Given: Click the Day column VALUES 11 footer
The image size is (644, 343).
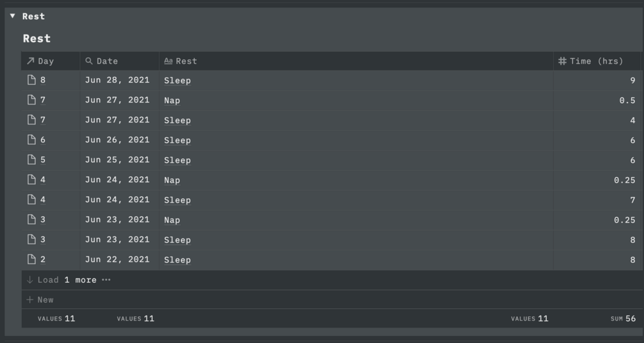Looking at the screenshot, I should click(x=56, y=319).
